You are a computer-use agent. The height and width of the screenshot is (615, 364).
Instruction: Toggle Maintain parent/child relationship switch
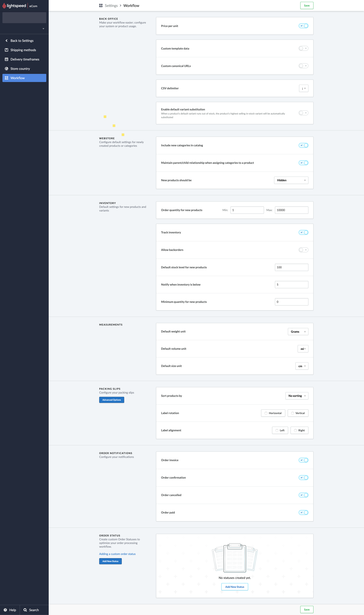[x=303, y=163]
